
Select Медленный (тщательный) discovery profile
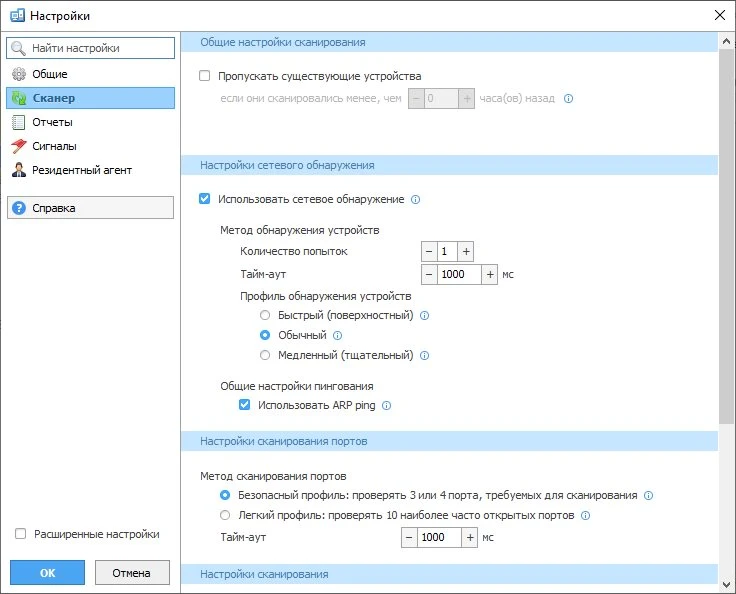coord(265,355)
